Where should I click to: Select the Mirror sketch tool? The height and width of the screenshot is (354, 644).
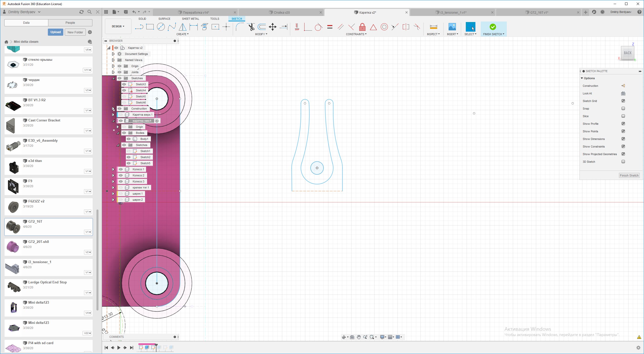click(183, 27)
